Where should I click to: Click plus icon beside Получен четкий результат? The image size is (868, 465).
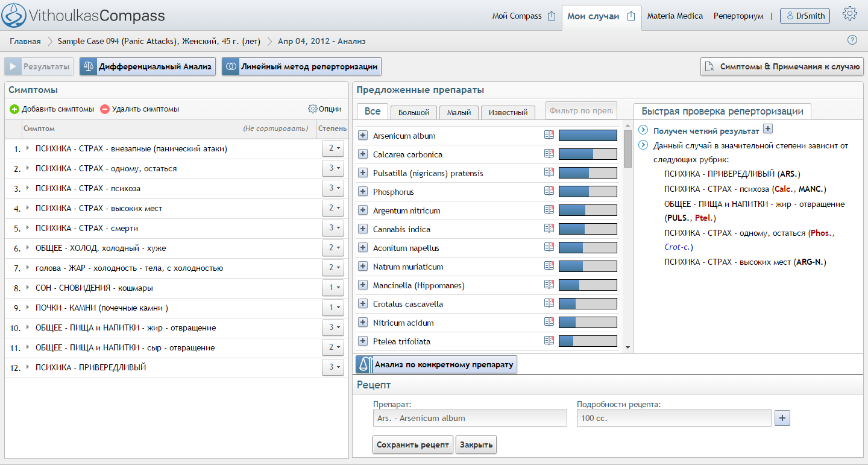(768, 129)
